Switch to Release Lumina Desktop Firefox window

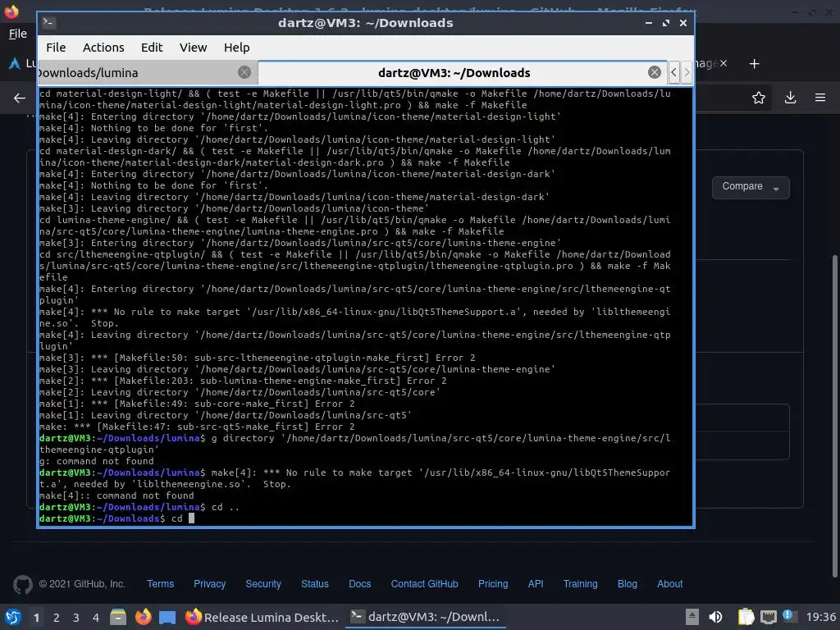262,617
